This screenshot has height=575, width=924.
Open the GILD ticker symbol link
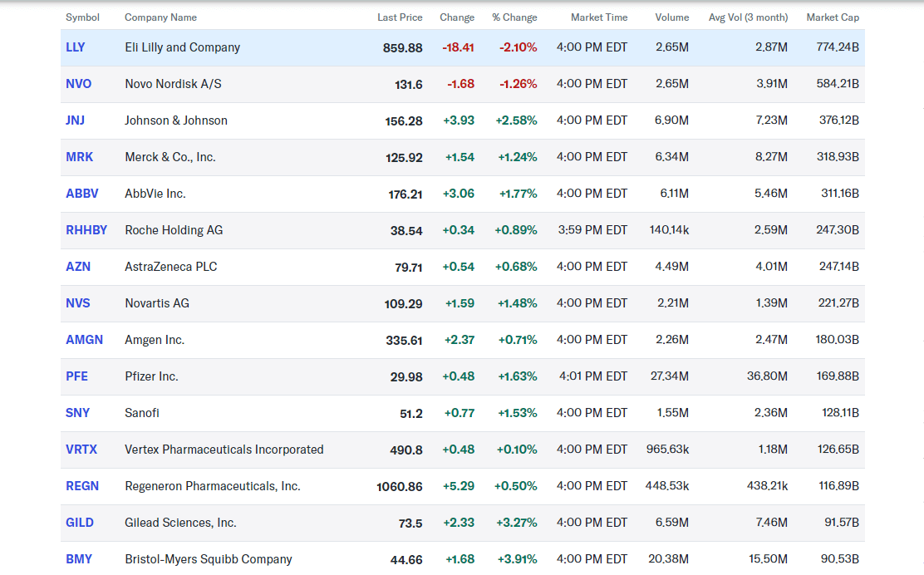point(80,522)
